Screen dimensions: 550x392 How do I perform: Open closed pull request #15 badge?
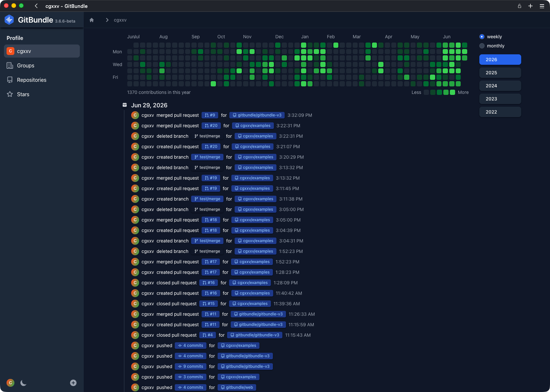point(209,304)
